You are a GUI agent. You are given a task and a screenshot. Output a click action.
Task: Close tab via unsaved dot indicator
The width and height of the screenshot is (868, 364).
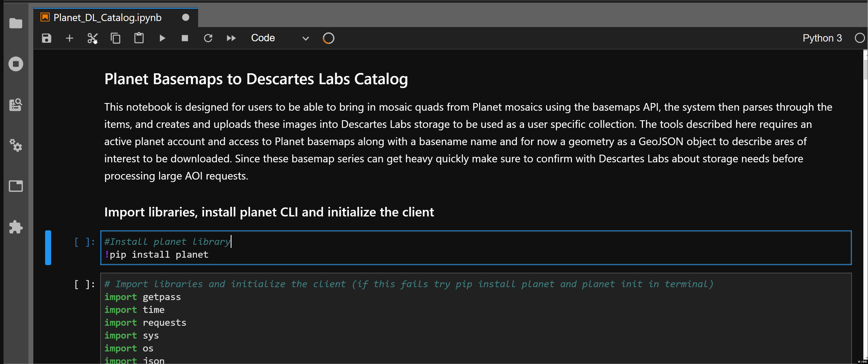click(186, 17)
